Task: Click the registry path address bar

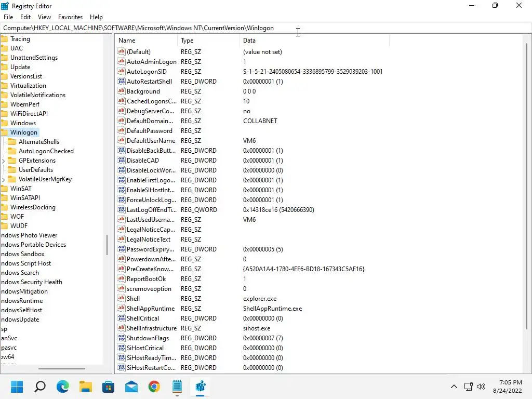Action: click(265, 28)
